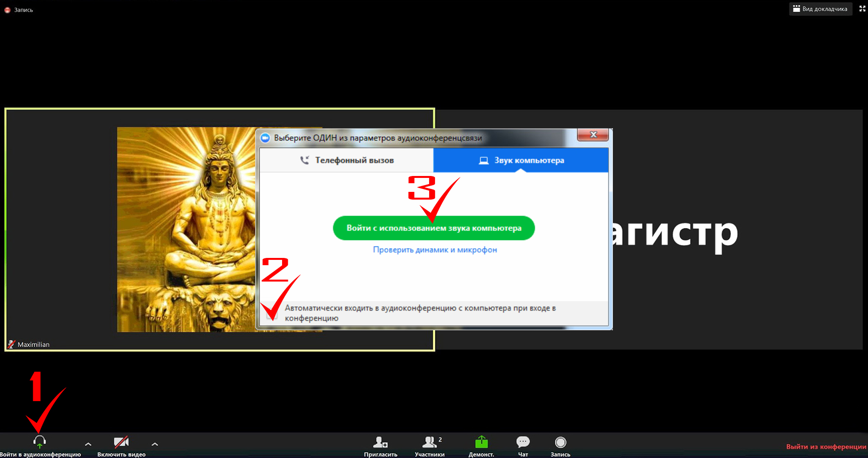The image size is (868, 458).
Task: Click the Maximilian participant video thumbnail
Action: 219,229
